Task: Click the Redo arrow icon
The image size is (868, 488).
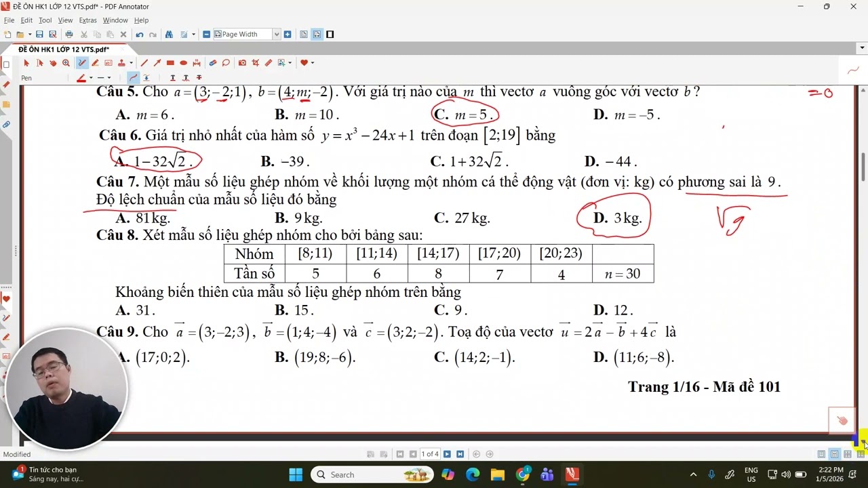Action: 153,35
